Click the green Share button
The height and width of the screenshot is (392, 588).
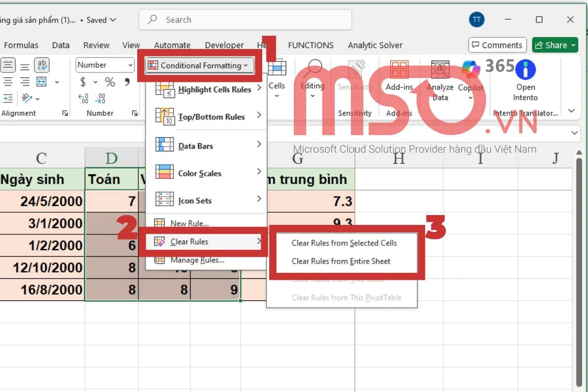coord(556,45)
